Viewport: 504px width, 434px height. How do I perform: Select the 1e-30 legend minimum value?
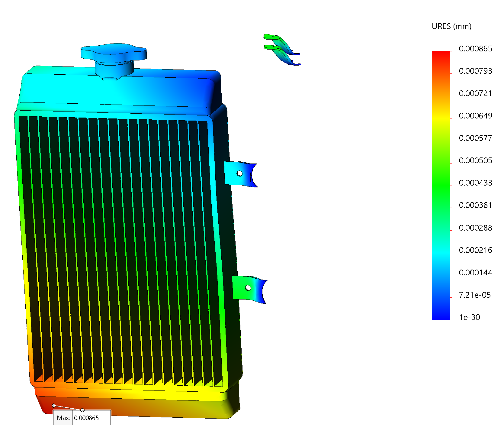tap(470, 317)
